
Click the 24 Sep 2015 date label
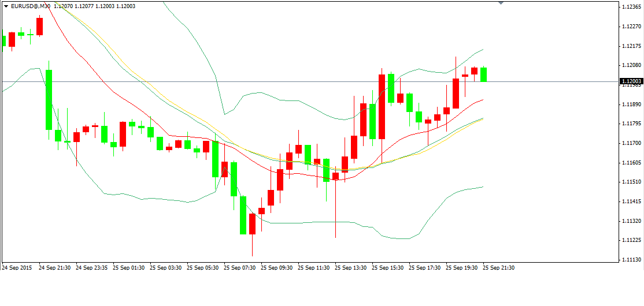(16, 268)
